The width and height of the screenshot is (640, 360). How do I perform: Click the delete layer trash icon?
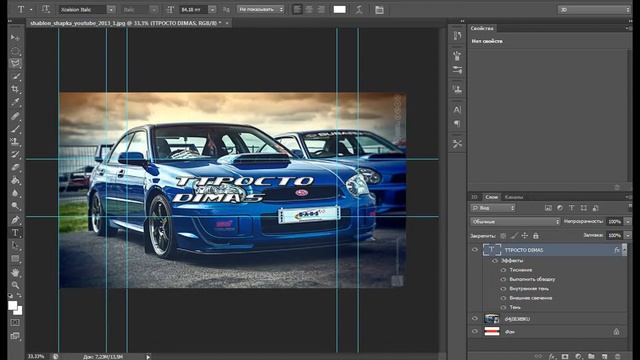(x=618, y=356)
